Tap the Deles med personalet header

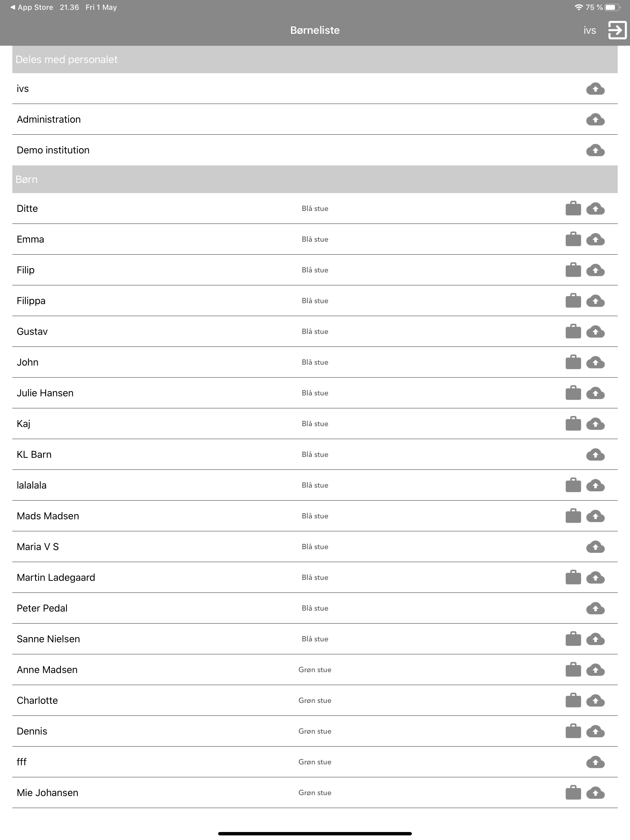pyautogui.click(x=315, y=59)
